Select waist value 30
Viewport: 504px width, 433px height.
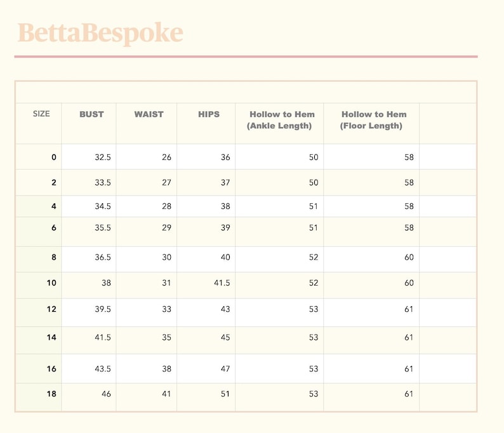[x=166, y=257]
